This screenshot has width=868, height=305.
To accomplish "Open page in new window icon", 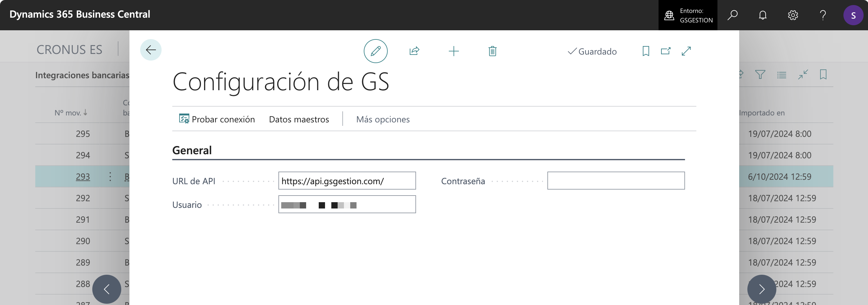I will [x=665, y=51].
